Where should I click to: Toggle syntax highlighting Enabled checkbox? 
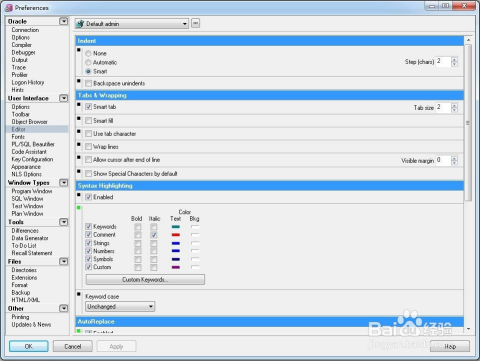(x=88, y=197)
